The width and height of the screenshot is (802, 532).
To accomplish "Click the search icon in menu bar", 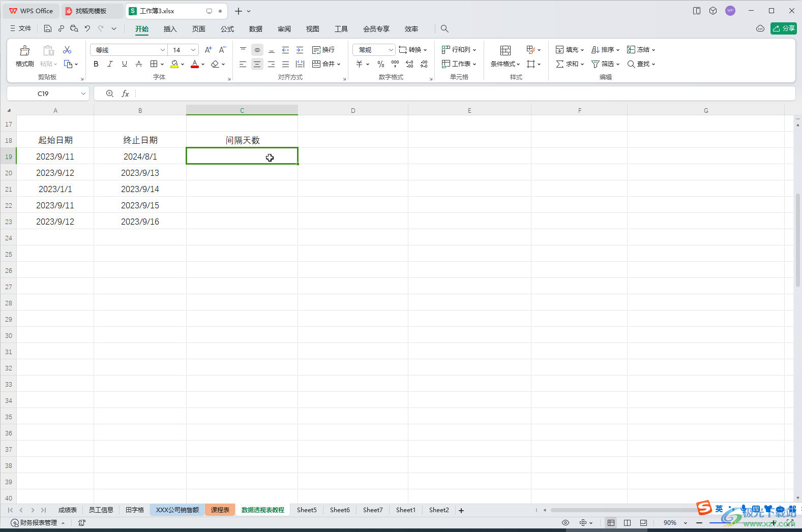I will click(444, 29).
